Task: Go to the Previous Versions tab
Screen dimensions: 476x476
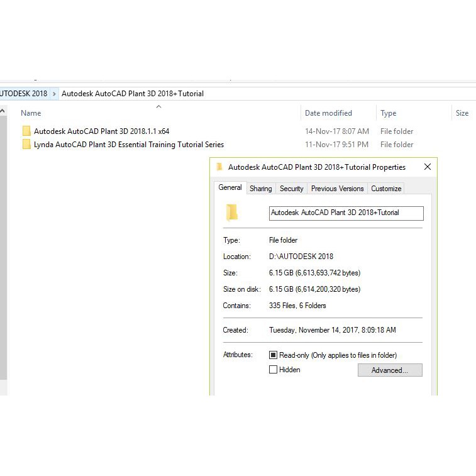Action: [x=337, y=189]
